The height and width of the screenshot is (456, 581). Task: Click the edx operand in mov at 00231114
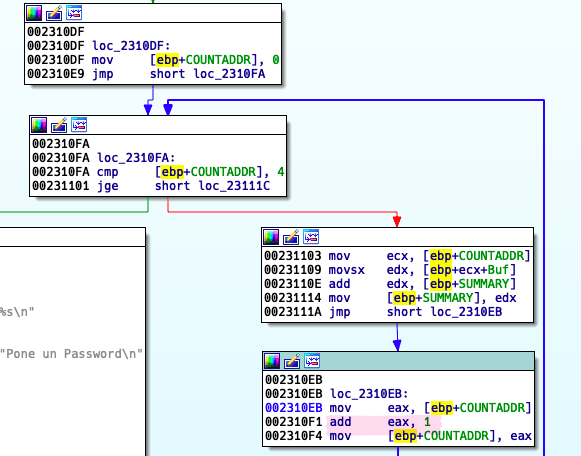tap(505, 298)
